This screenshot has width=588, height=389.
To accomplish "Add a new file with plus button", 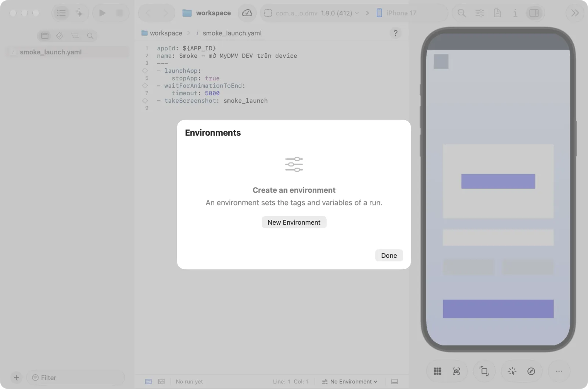I will pos(16,378).
